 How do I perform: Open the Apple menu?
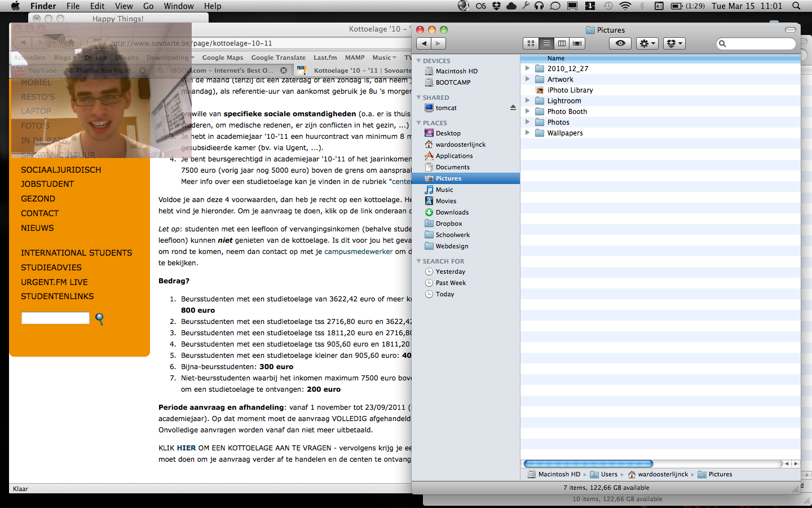(x=15, y=6)
